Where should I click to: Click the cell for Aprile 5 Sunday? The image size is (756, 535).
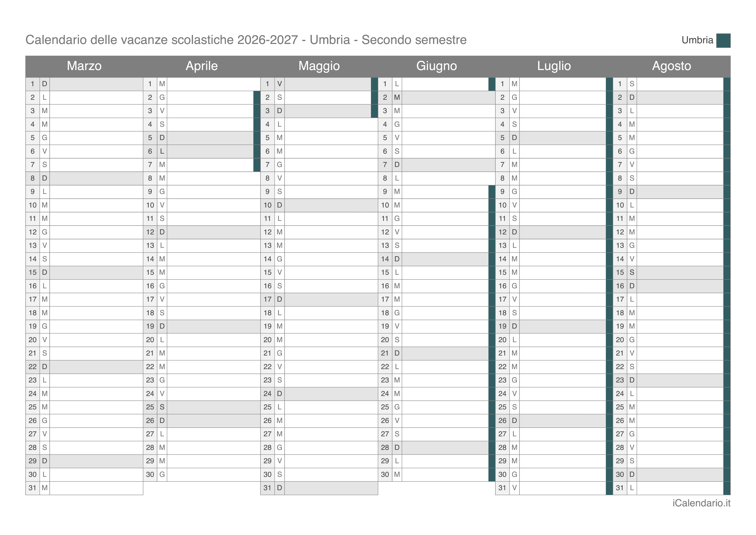(210, 138)
